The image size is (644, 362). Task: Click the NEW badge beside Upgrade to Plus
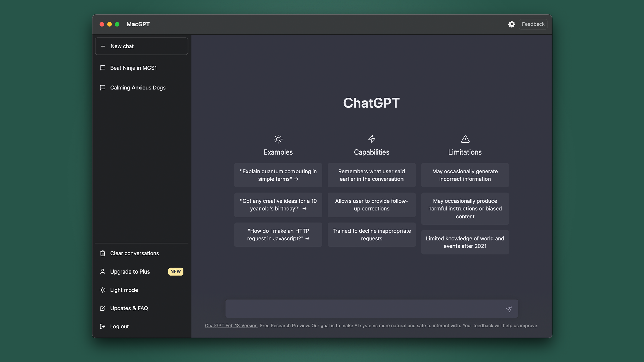pos(176,271)
